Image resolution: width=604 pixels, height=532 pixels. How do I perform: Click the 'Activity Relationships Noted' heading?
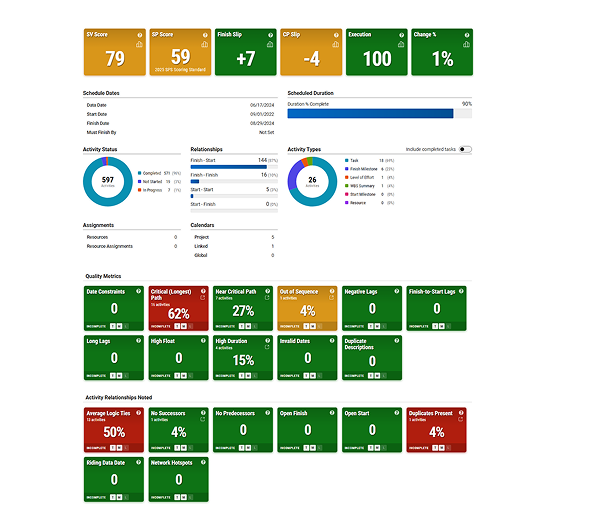click(119, 398)
